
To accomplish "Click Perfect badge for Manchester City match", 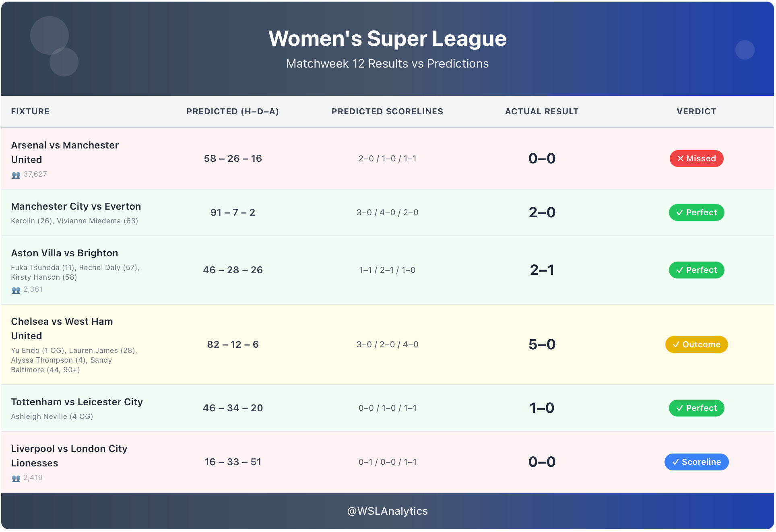I will [696, 212].
